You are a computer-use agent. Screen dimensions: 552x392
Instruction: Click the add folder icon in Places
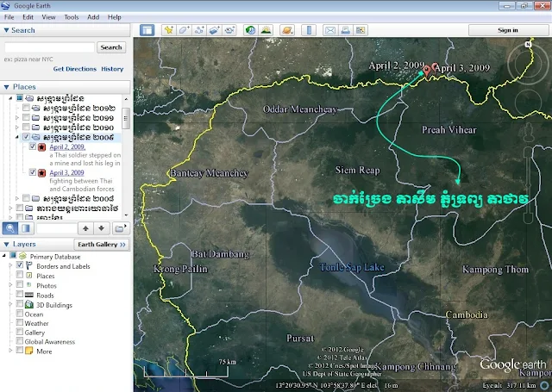click(x=120, y=228)
